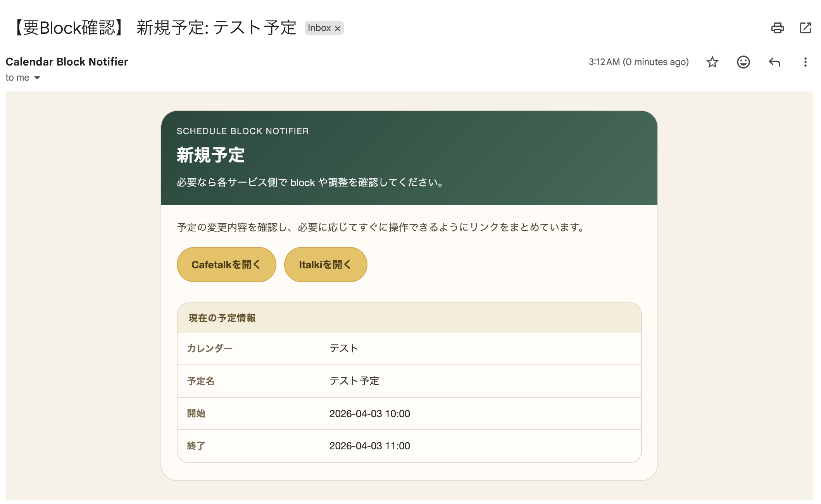Expand the email timestamp area

[x=638, y=62]
